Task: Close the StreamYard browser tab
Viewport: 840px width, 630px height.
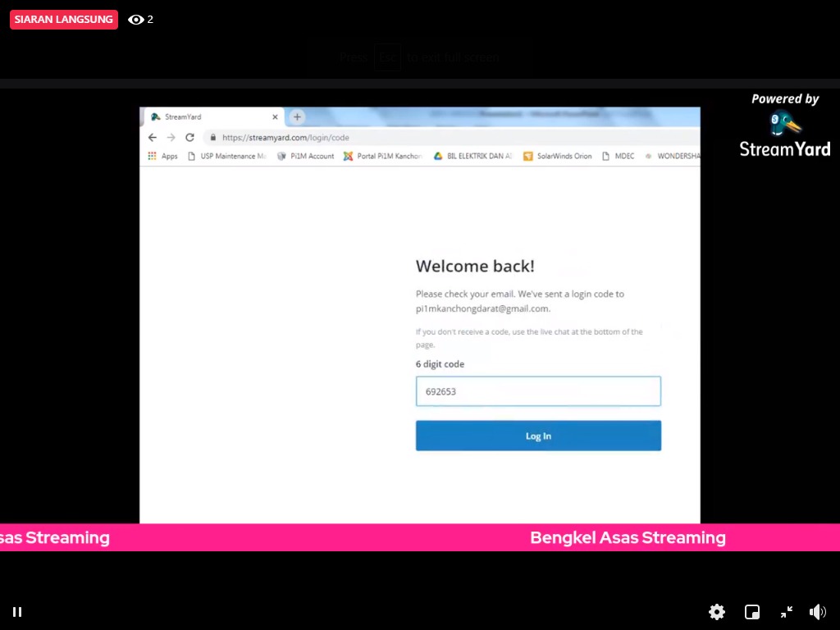Action: [x=275, y=117]
